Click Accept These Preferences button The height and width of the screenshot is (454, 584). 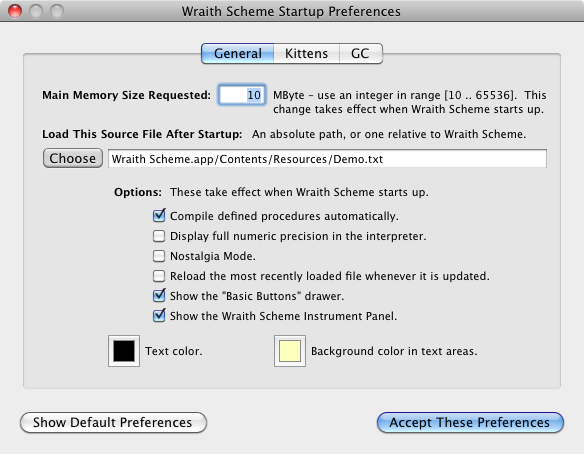[x=470, y=422]
